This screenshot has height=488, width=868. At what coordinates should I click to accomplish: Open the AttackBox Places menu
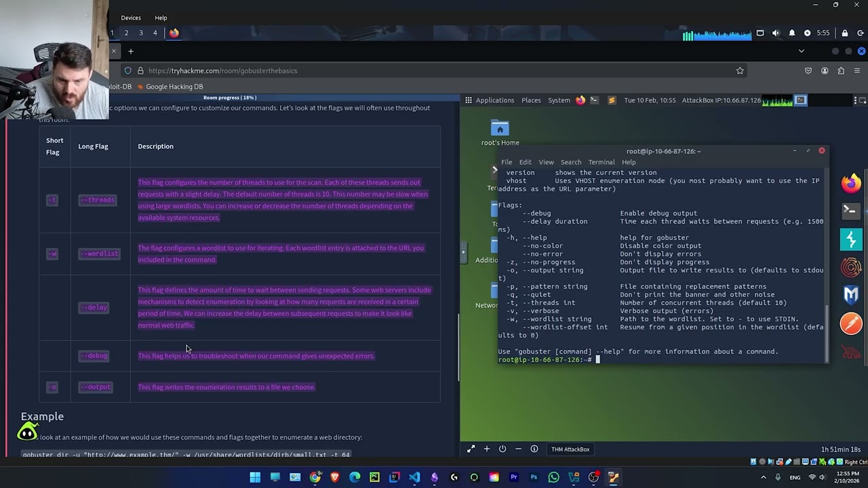(x=531, y=100)
